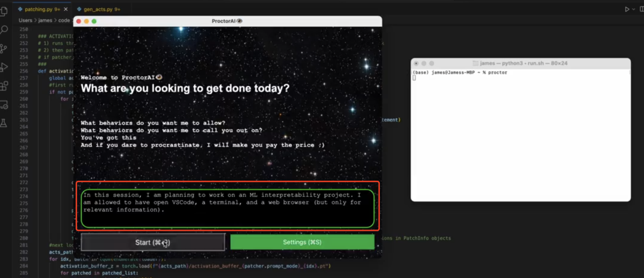Start the ProctorAI session
The image size is (644, 278).
[153, 242]
